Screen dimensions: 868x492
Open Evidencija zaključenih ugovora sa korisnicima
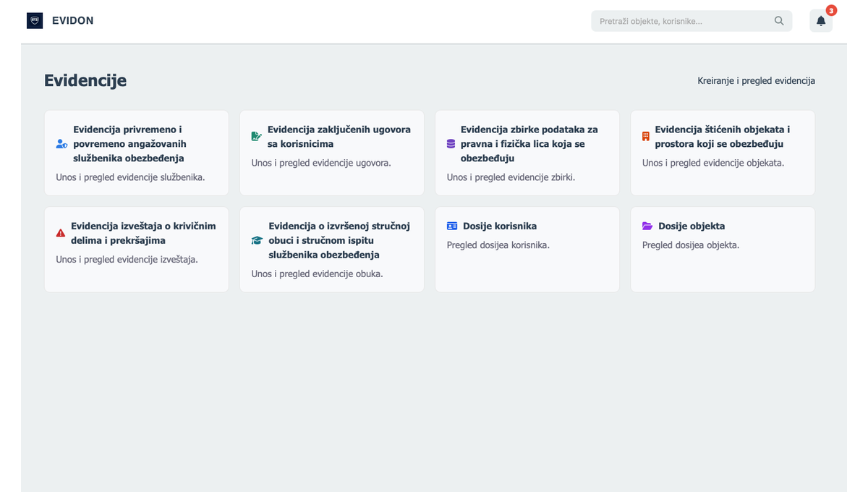pos(339,137)
